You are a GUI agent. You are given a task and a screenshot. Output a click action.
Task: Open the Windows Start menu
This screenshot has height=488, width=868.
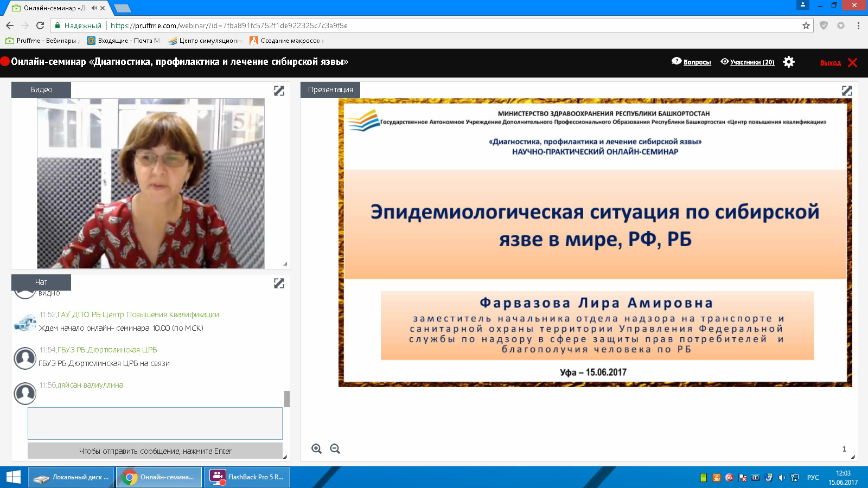13,477
